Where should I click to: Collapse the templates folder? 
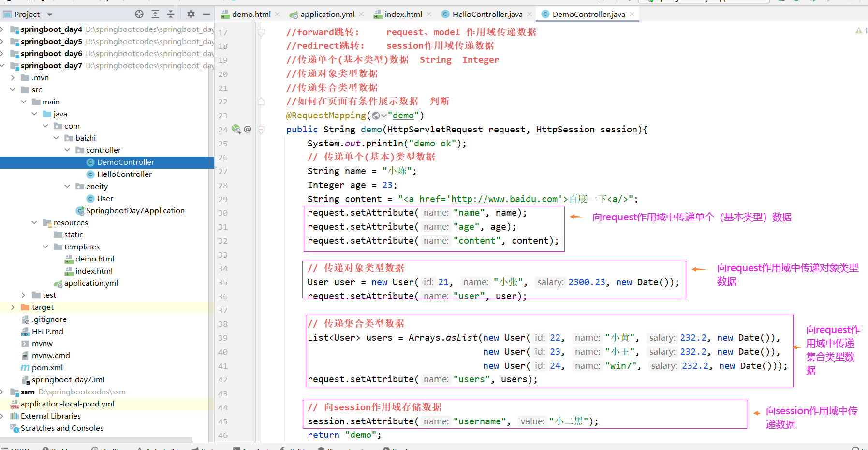tap(45, 247)
